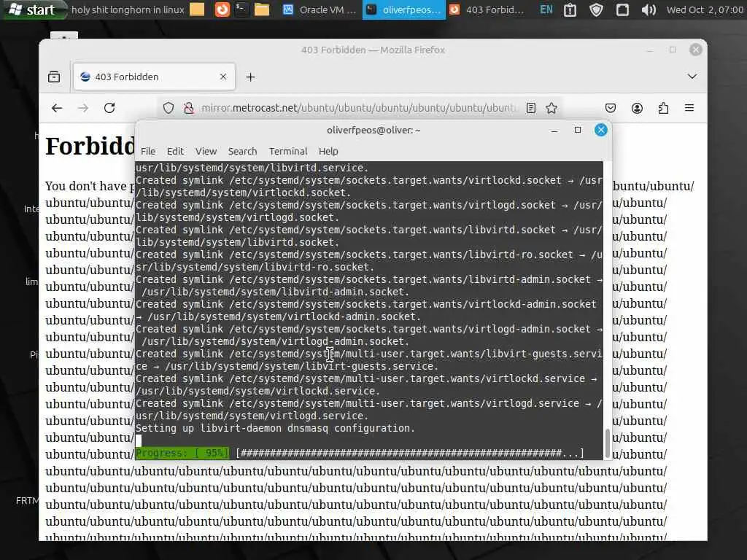Maximize the terminal window
This screenshot has height=560, width=747.
point(578,130)
